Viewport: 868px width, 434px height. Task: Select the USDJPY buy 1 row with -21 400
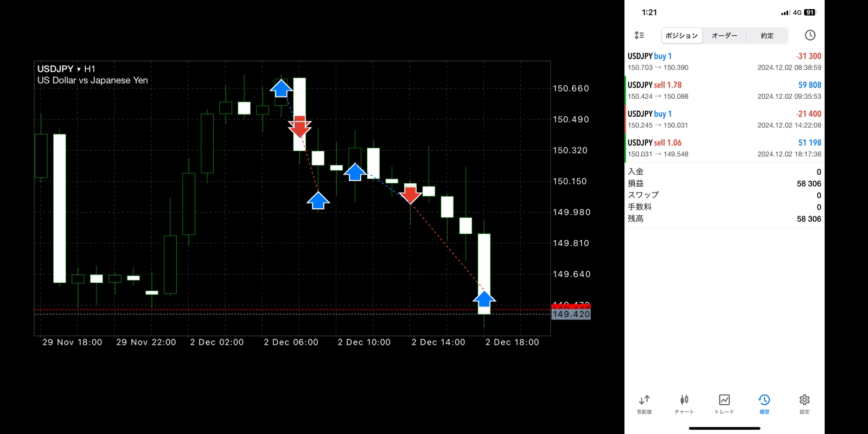pyautogui.click(x=724, y=119)
